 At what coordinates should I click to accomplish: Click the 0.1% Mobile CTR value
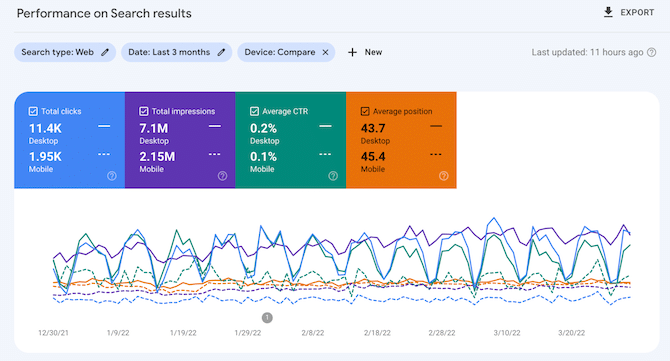point(263,157)
